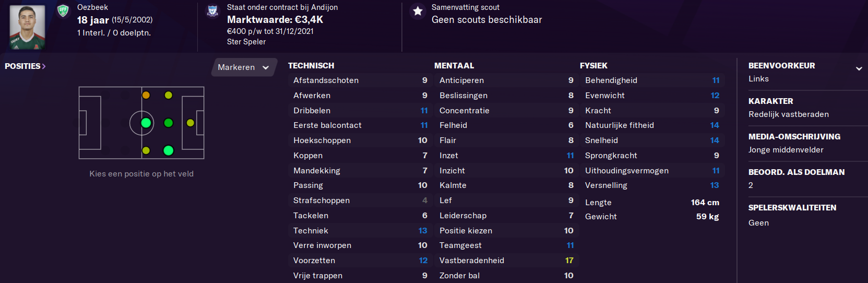Click the Fysiek column header

pos(593,66)
